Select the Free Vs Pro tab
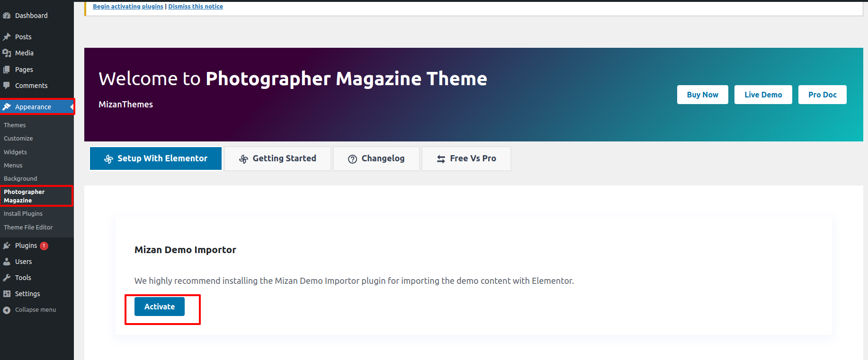868x360 pixels. pos(466,158)
